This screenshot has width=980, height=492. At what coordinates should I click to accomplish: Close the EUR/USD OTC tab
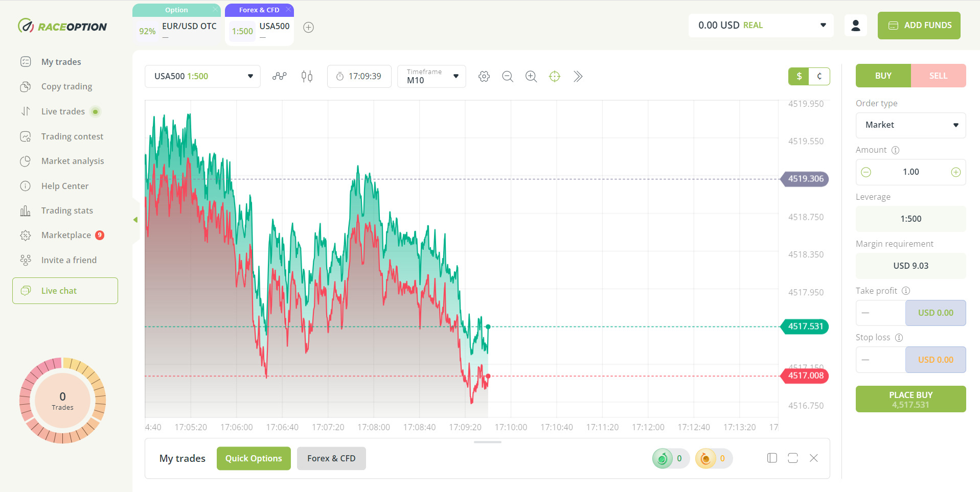pos(215,10)
